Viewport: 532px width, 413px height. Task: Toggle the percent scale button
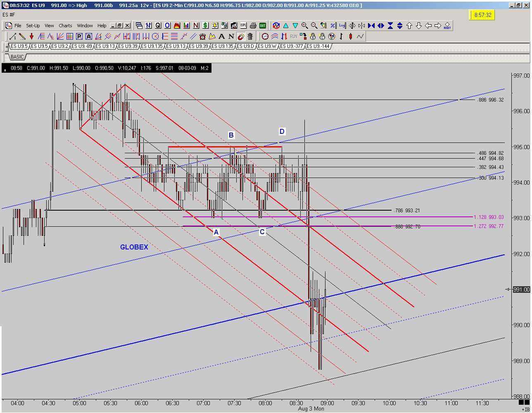click(333, 25)
